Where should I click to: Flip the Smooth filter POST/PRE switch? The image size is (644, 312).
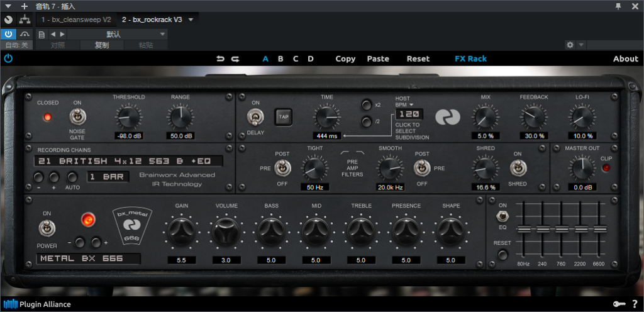[x=422, y=168]
